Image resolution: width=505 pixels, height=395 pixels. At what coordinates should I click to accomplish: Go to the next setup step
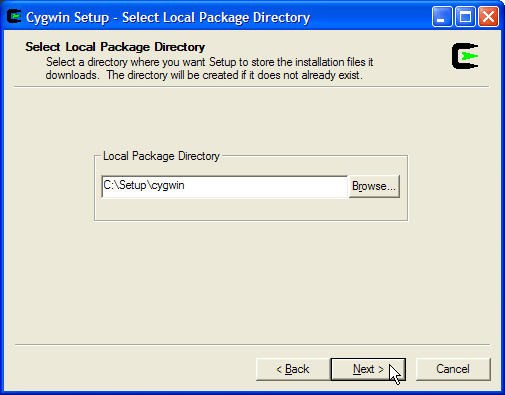coord(368,369)
